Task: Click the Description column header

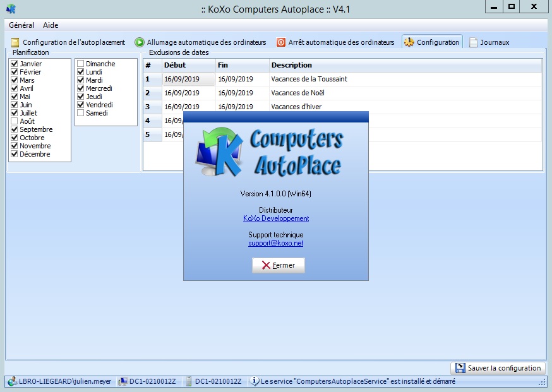Action: pyautogui.click(x=405, y=65)
